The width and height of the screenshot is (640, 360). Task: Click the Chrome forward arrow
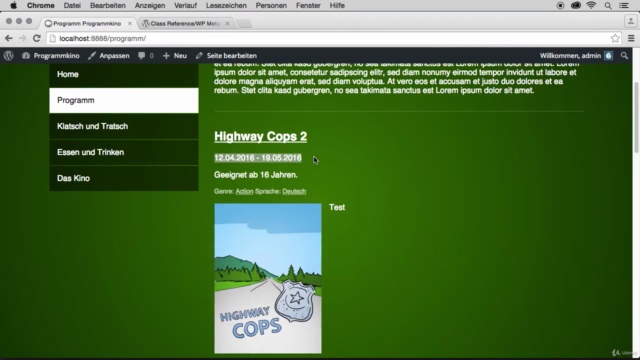(x=22, y=38)
